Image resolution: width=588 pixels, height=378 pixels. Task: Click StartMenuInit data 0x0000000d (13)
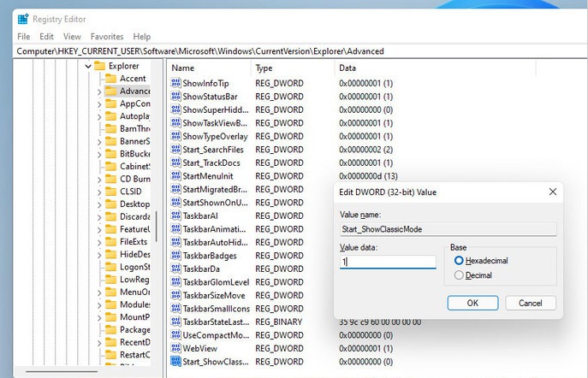pos(368,176)
